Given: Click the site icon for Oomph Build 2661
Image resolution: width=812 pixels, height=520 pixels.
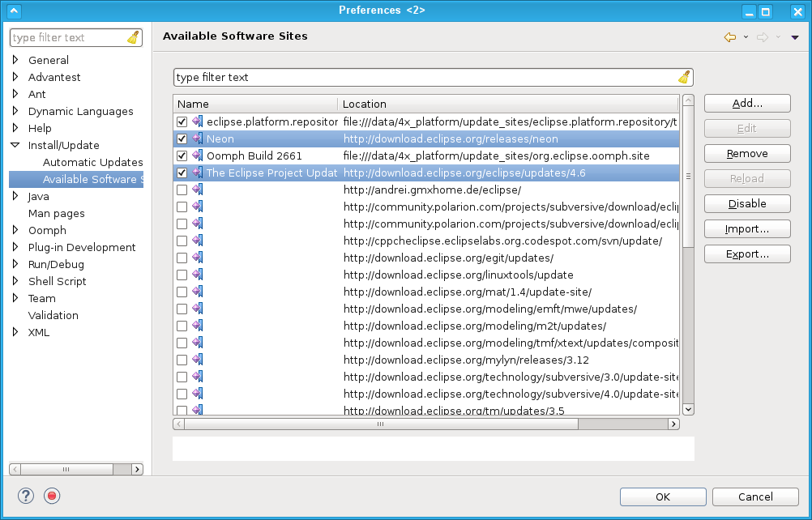Looking at the screenshot, I should click(197, 156).
